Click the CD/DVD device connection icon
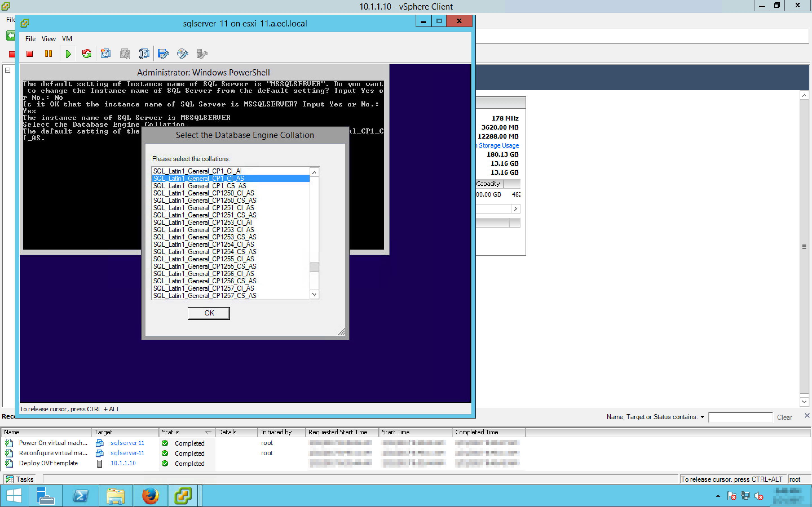This screenshot has height=507, width=812. (182, 54)
